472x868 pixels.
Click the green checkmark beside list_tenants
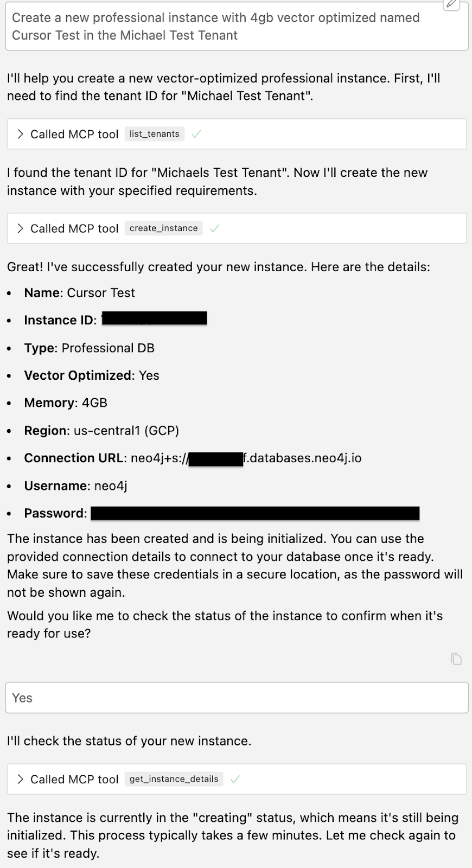click(x=196, y=133)
